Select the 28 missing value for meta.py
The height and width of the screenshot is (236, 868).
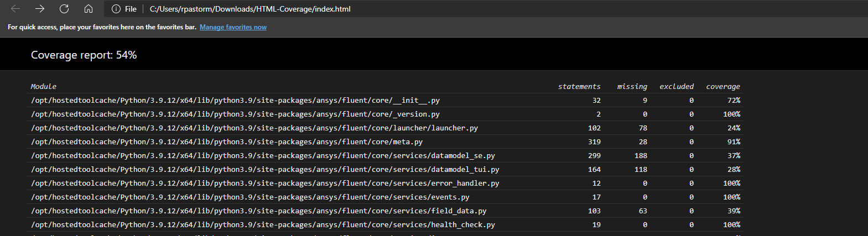[643, 141]
